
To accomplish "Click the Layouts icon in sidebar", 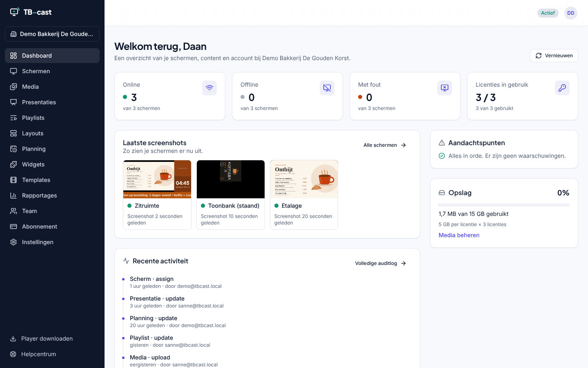I will click(x=13, y=133).
